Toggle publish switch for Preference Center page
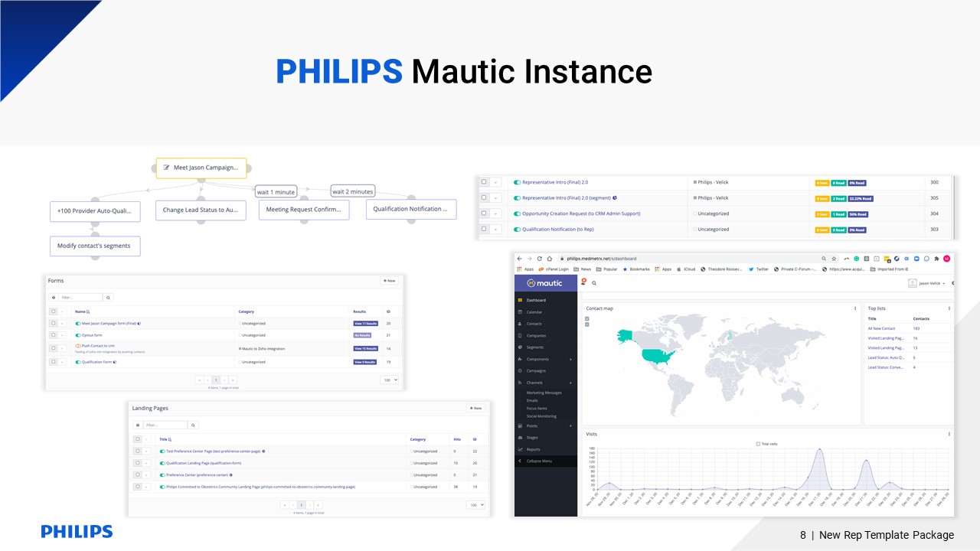The width and height of the screenshot is (980, 551). click(162, 474)
